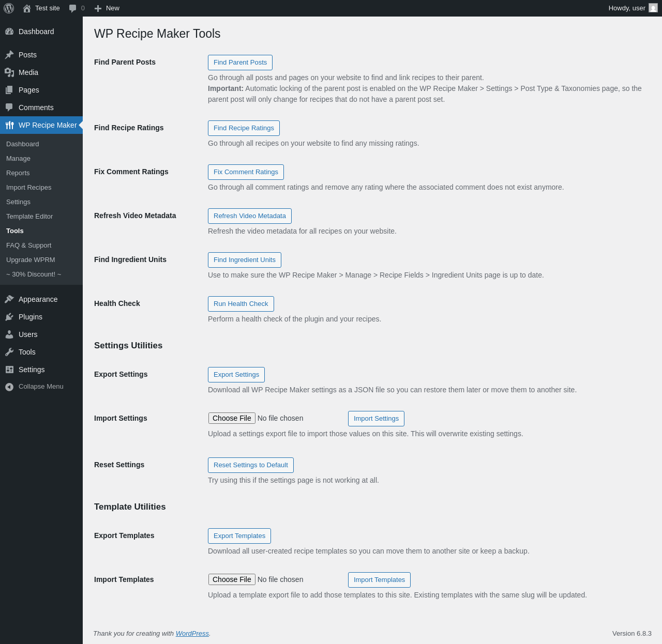The height and width of the screenshot is (644, 662).
Task: Choose a file for Import Templates
Action: pyautogui.click(x=232, y=579)
